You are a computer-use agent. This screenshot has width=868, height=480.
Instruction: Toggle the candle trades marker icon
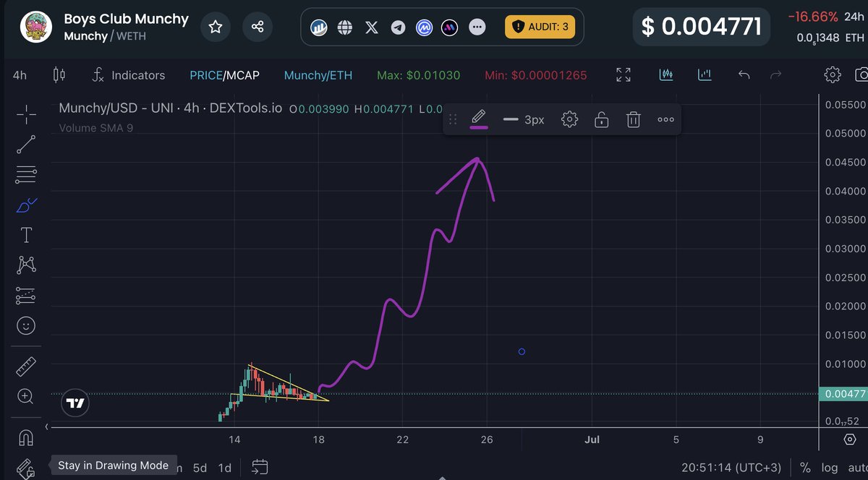666,74
